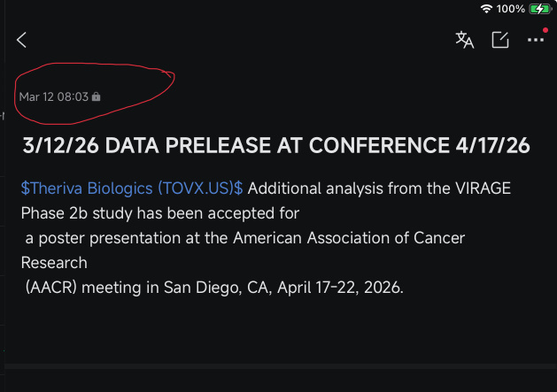Click the text 'Additional analysis from the VIRAGE'
This screenshot has height=392, width=557.
click(x=379, y=188)
